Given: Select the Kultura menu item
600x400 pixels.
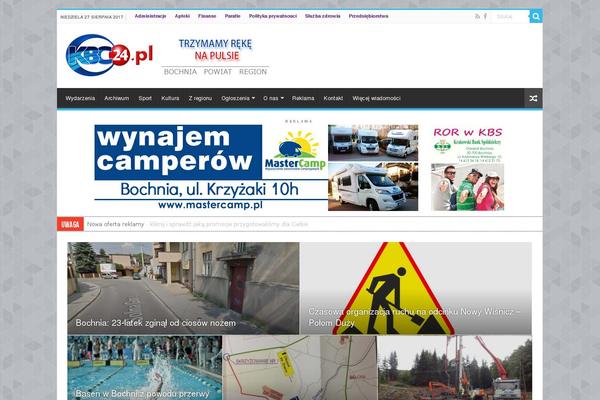Looking at the screenshot, I should coord(170,98).
